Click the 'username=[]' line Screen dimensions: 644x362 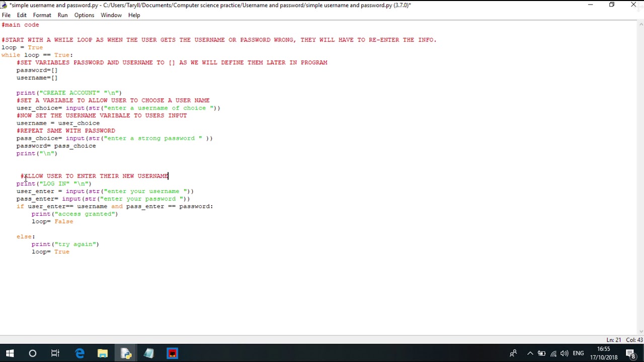[x=37, y=77]
